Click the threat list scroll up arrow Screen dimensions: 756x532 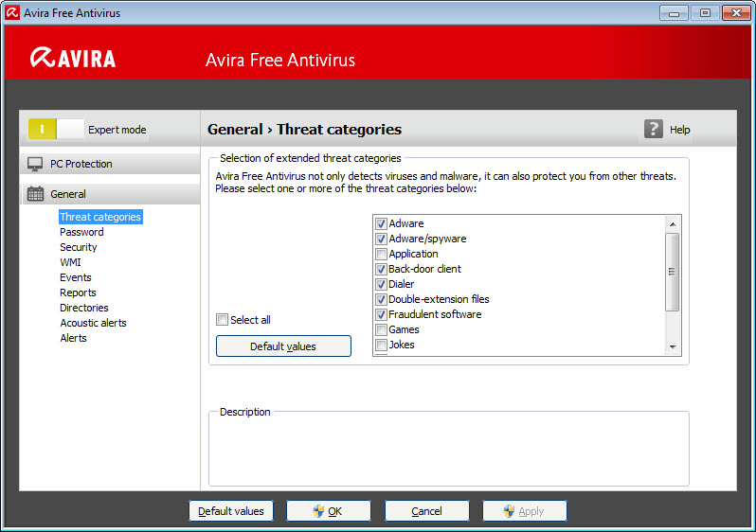pos(673,224)
